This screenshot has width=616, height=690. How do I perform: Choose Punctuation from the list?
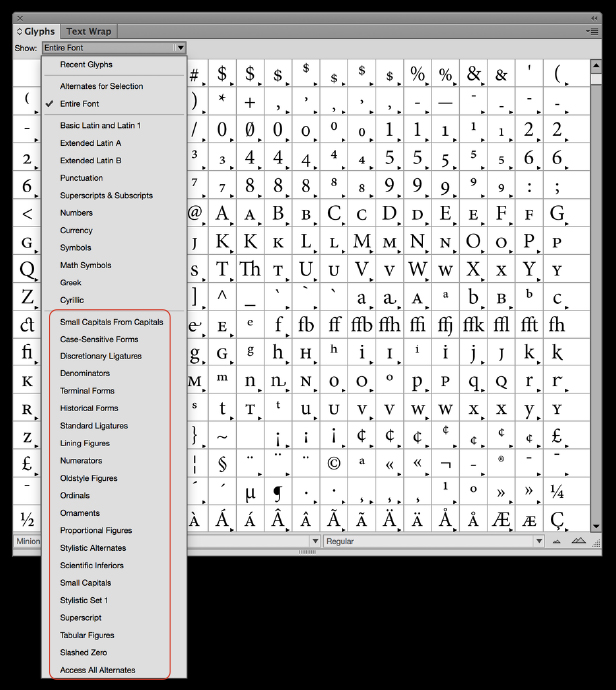tap(114, 178)
